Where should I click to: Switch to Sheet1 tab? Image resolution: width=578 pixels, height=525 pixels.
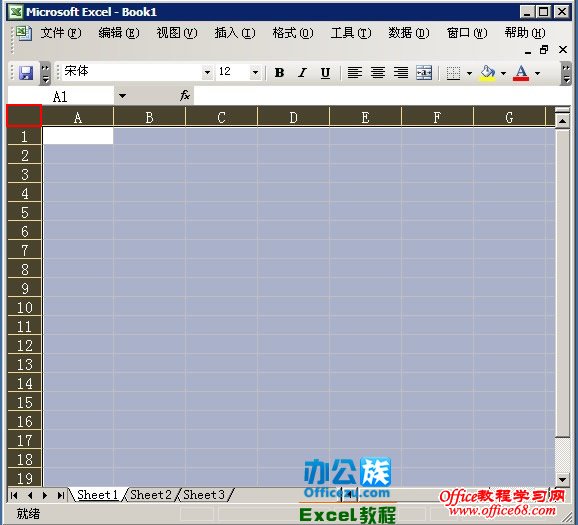coord(97,495)
